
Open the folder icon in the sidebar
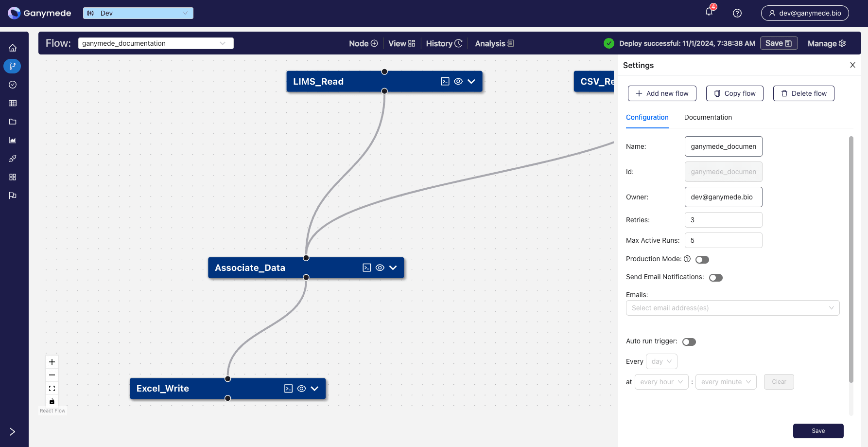tap(13, 122)
